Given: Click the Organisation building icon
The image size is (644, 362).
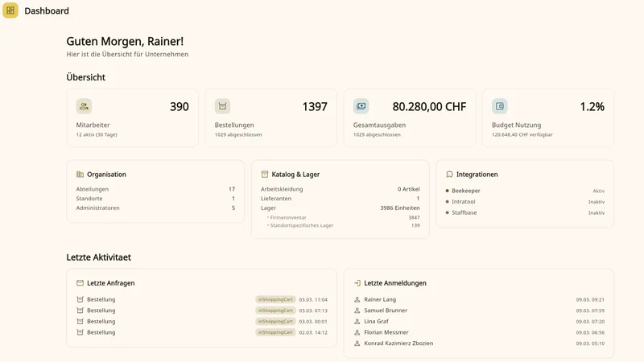Looking at the screenshot, I should pyautogui.click(x=80, y=175).
